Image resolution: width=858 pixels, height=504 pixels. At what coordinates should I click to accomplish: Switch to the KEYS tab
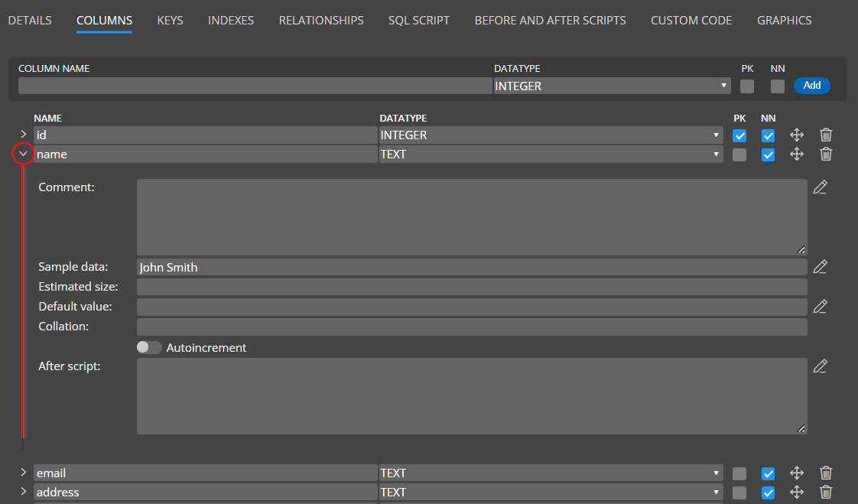pyautogui.click(x=170, y=21)
